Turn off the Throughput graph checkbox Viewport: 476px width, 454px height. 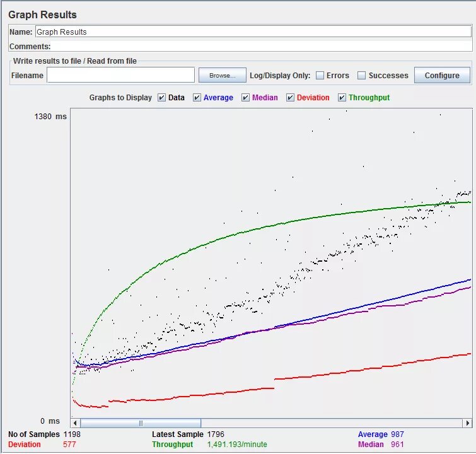click(x=342, y=98)
